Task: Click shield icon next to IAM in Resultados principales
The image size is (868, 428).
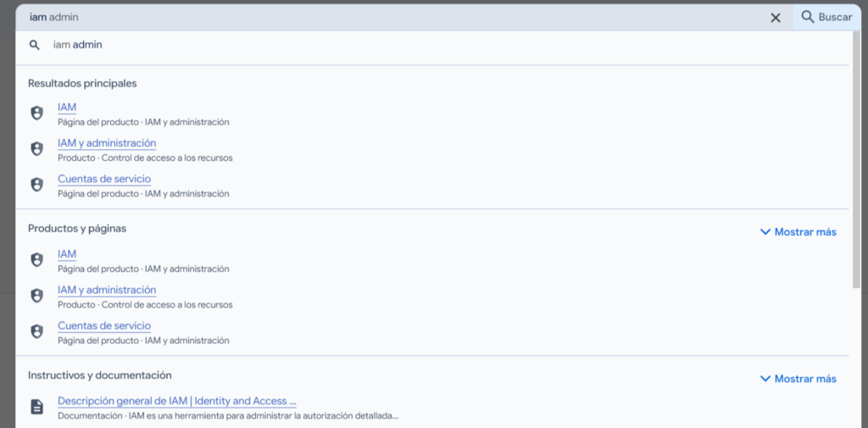Action: 36,114
